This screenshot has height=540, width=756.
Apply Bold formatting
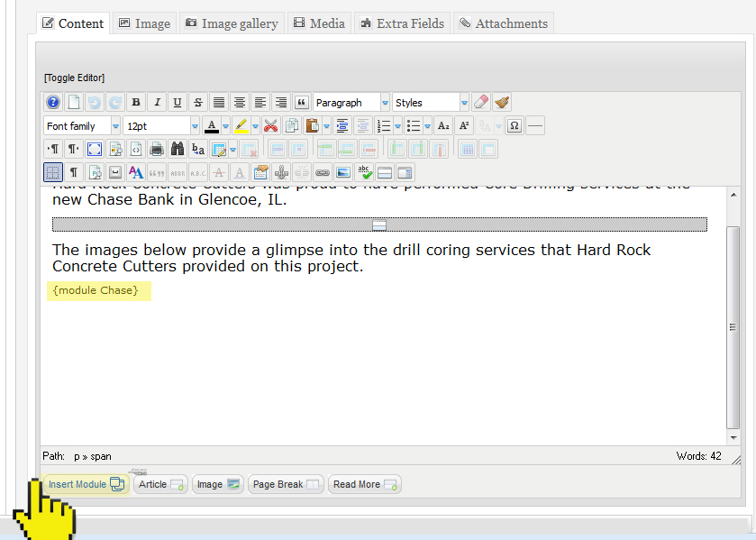[136, 102]
